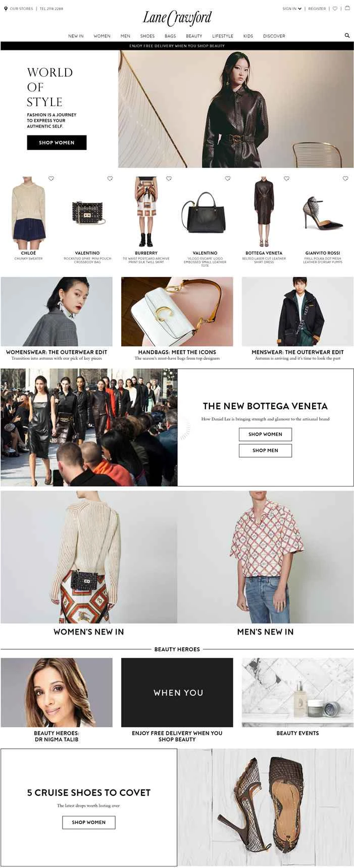Click Shop Men under Bottega Veneta

(x=265, y=450)
